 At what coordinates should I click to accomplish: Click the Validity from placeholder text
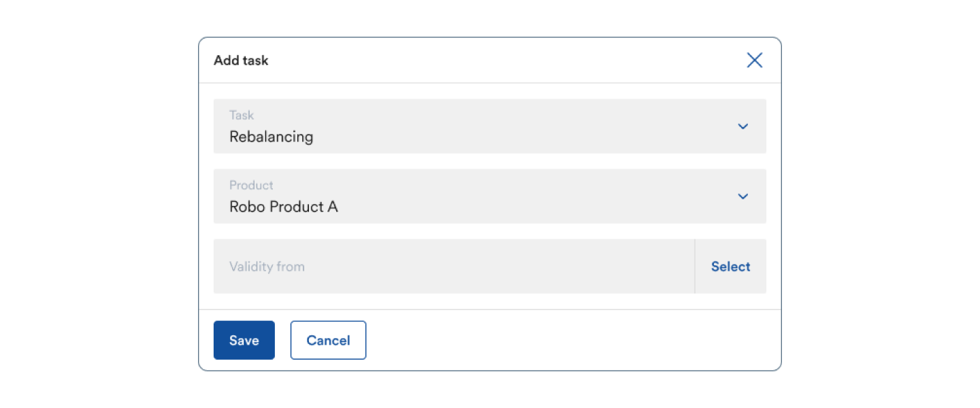[267, 267]
